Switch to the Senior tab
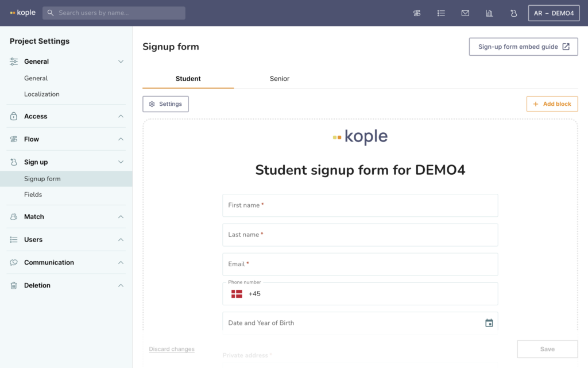The height and width of the screenshot is (368, 588). tap(280, 79)
